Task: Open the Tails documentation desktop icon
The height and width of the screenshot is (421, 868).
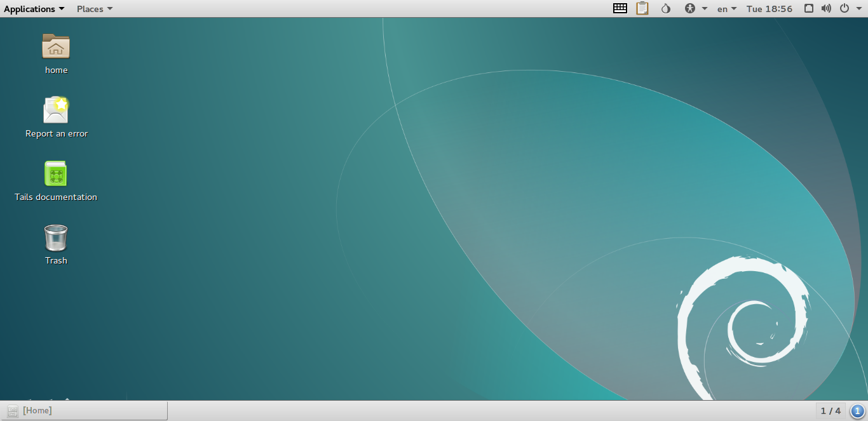Action: pyautogui.click(x=56, y=173)
